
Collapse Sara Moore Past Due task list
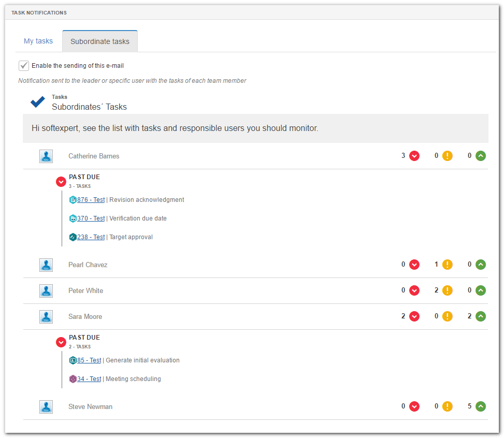61,342
